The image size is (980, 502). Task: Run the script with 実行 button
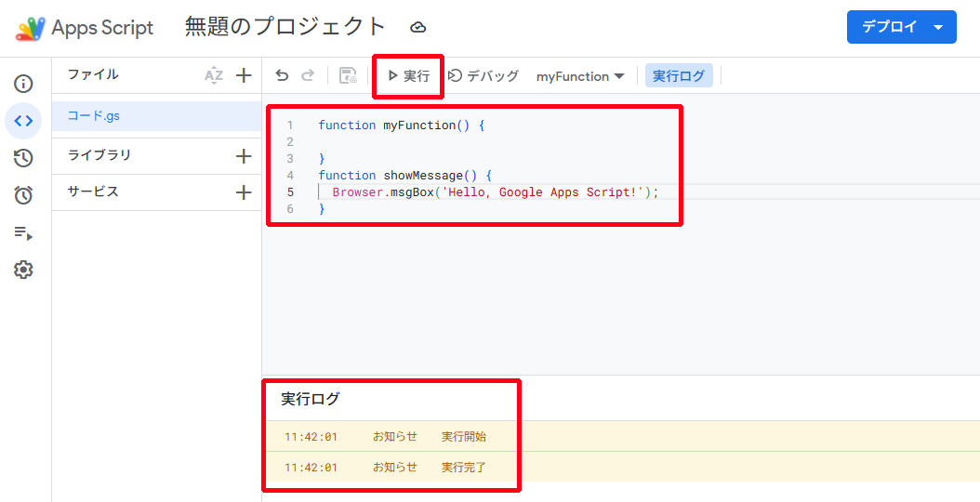pos(409,76)
